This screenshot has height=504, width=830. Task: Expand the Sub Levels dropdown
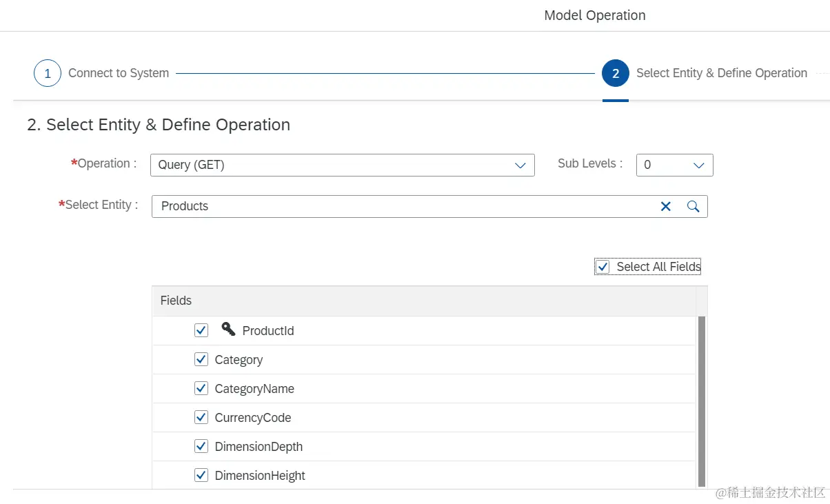pyautogui.click(x=698, y=165)
